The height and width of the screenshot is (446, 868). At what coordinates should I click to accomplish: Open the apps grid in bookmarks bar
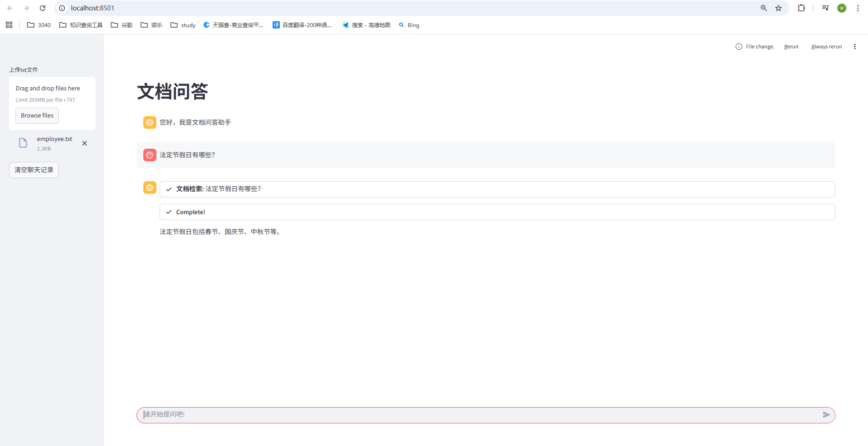[x=9, y=25]
